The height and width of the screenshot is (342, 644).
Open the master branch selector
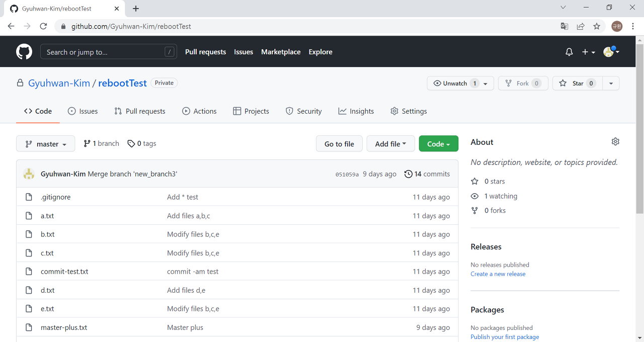pos(45,144)
